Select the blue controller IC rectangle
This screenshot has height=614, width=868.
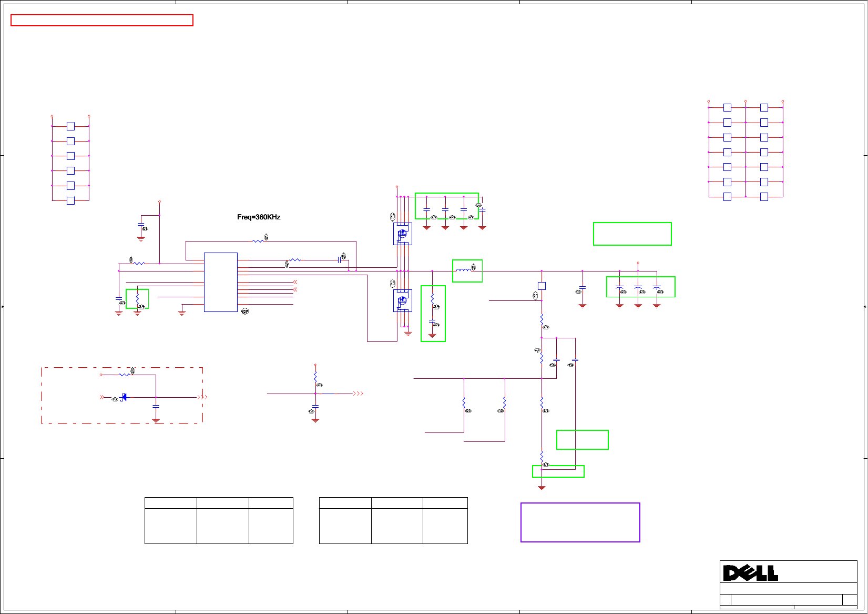221,282
